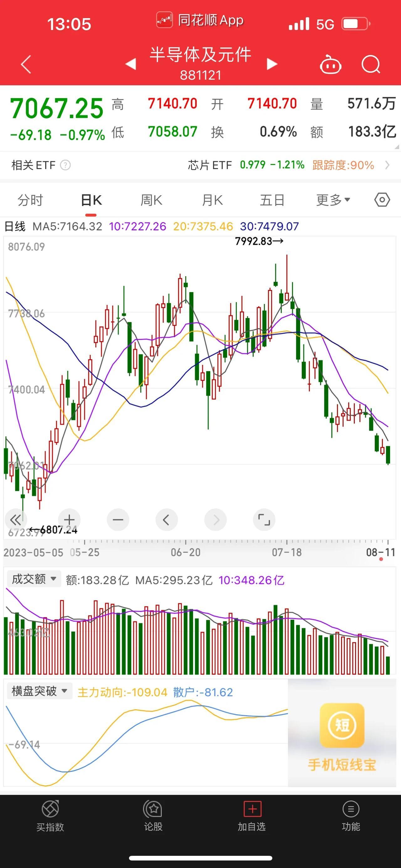Tap the 0.69% turnover value

[278, 132]
